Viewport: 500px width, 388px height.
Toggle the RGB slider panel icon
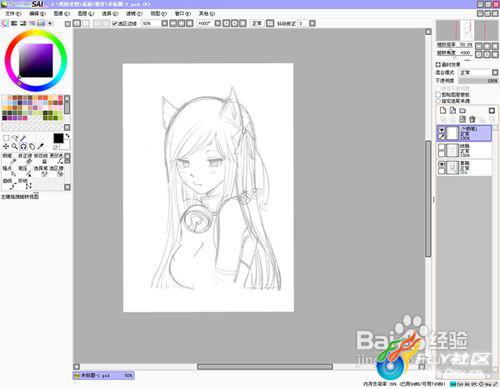click(x=14, y=23)
